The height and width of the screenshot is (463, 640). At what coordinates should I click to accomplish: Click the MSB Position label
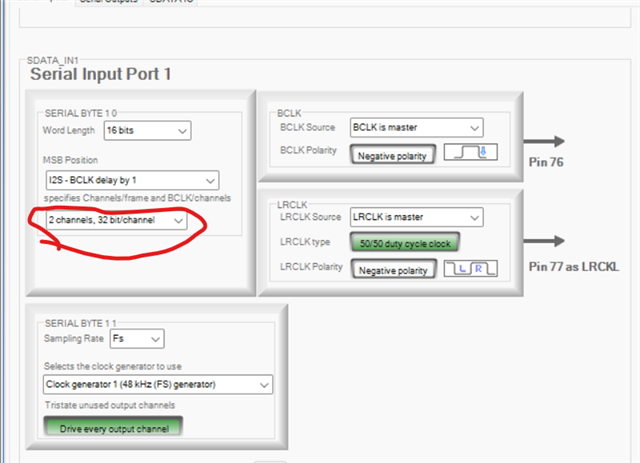point(70,160)
